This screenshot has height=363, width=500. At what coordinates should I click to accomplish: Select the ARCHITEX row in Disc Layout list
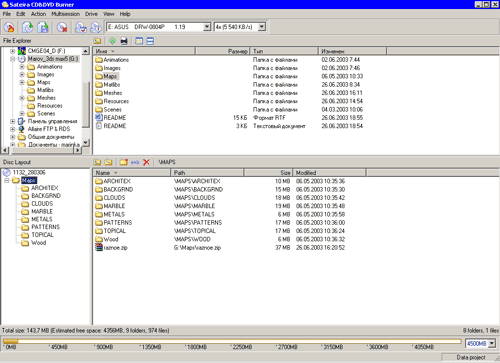tap(220, 181)
